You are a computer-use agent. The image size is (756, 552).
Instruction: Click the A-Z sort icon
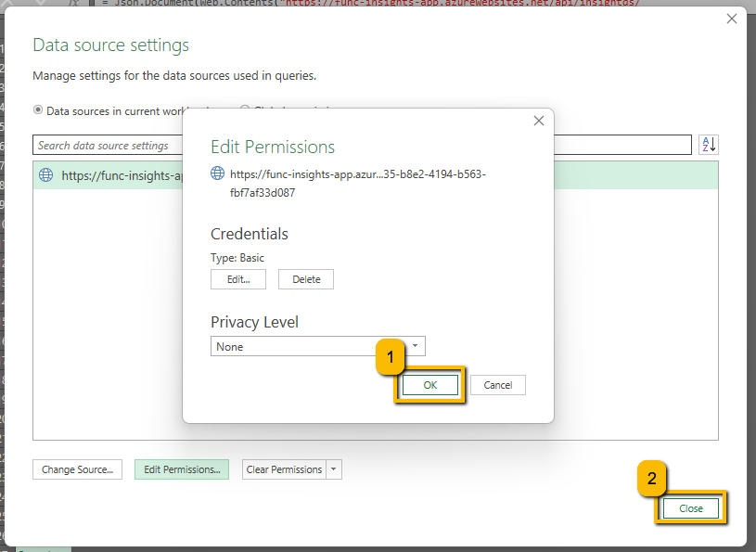709,145
